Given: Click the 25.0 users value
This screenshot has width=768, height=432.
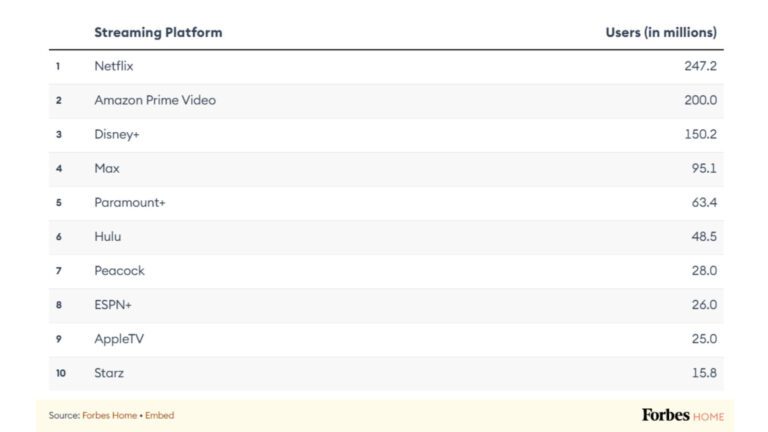Looking at the screenshot, I should [x=704, y=339].
